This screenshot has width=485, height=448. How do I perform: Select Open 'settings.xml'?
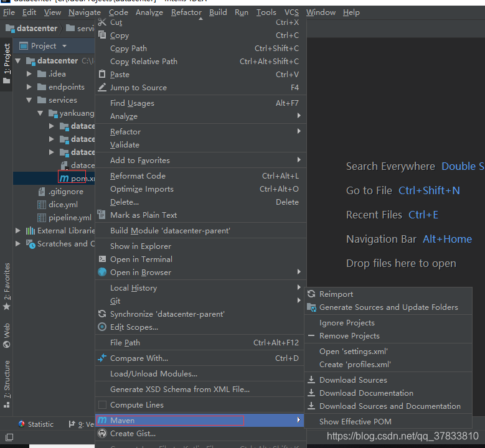[388, 351]
